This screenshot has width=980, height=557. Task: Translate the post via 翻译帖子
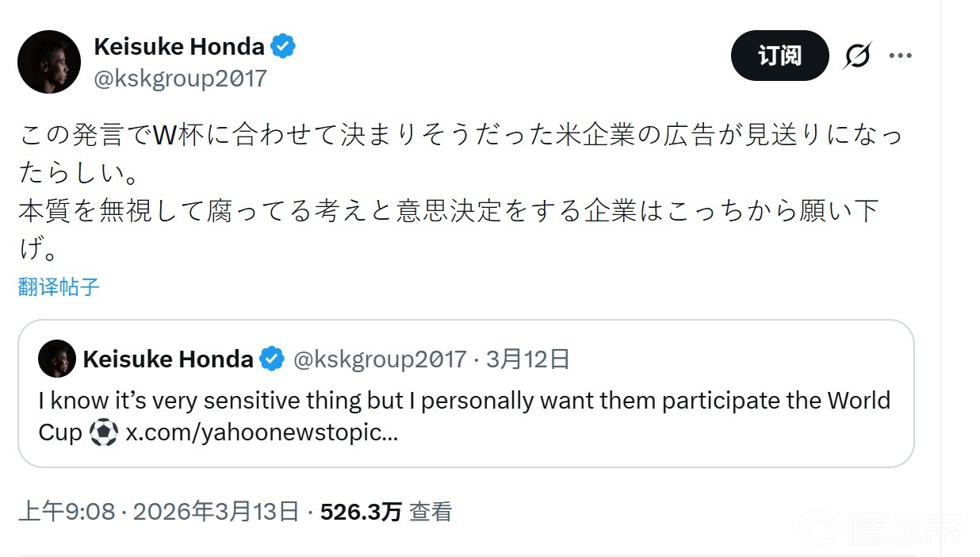(x=56, y=287)
